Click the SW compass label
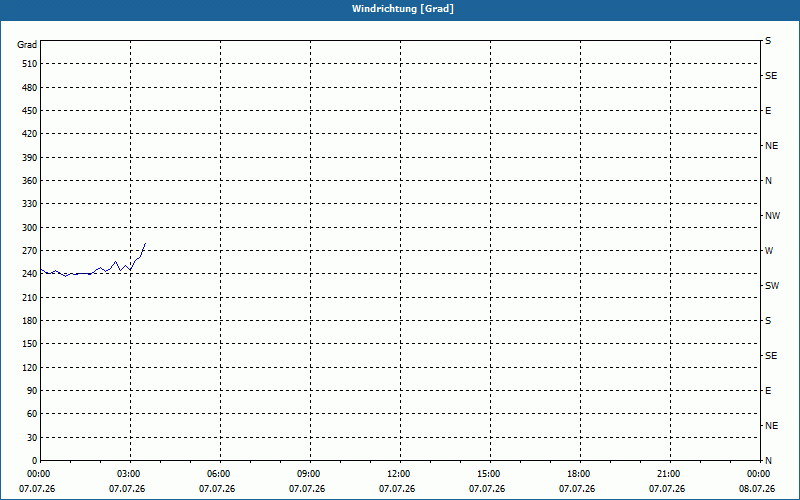 pyautogui.click(x=772, y=286)
